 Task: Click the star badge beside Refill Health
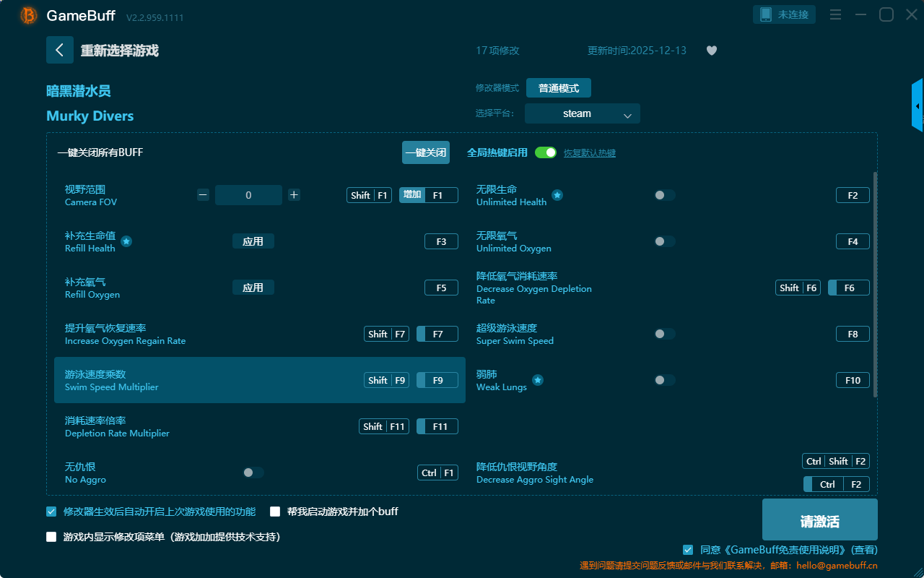[126, 241]
